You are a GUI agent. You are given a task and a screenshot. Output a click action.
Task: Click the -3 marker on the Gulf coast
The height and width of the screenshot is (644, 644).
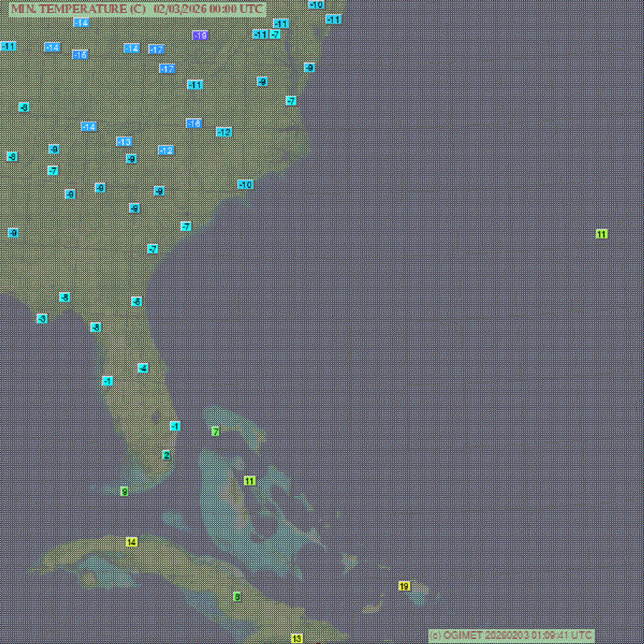point(42,318)
